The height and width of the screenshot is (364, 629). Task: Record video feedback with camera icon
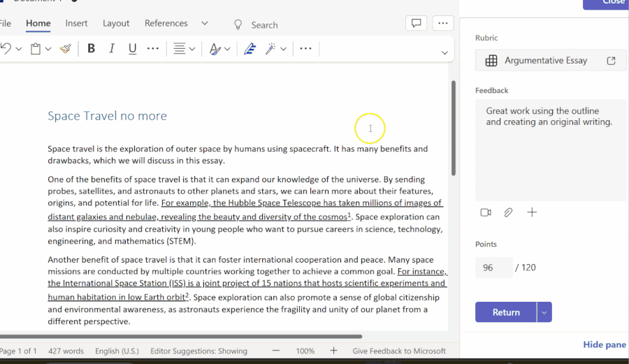(486, 212)
